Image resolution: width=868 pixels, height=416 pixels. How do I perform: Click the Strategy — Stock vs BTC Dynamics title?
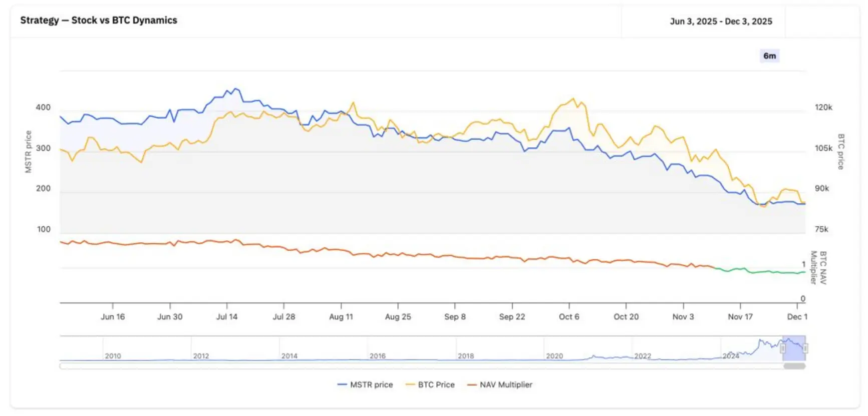pyautogui.click(x=99, y=20)
